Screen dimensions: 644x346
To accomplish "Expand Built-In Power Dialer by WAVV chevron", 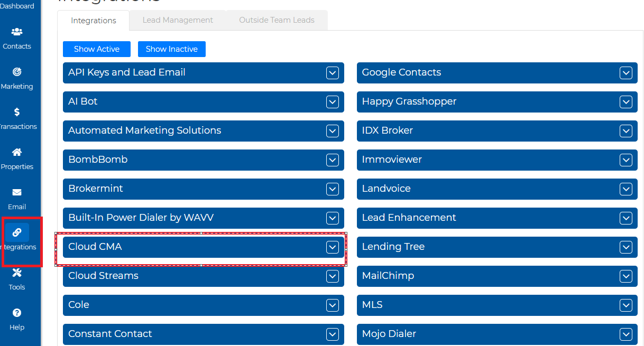I will 333,218.
